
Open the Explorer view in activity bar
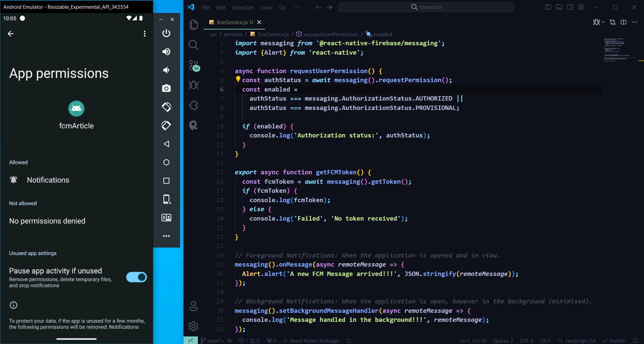[194, 25]
